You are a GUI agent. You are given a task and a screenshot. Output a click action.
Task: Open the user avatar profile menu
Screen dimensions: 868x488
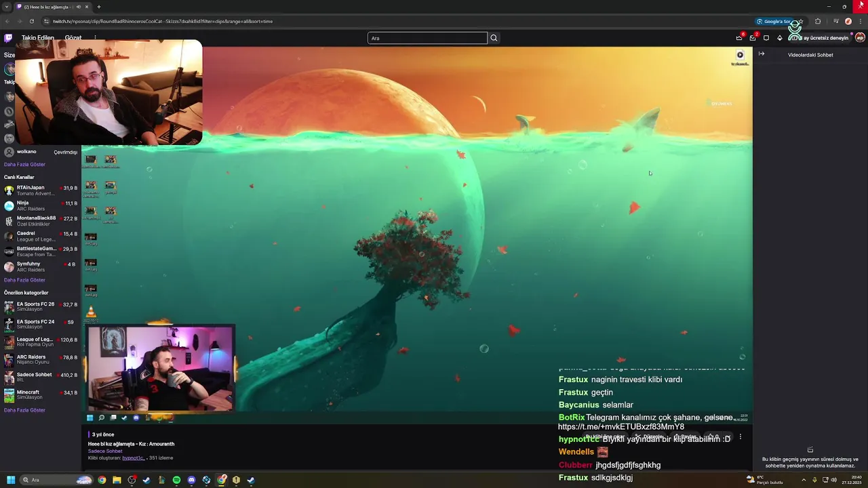pos(860,38)
